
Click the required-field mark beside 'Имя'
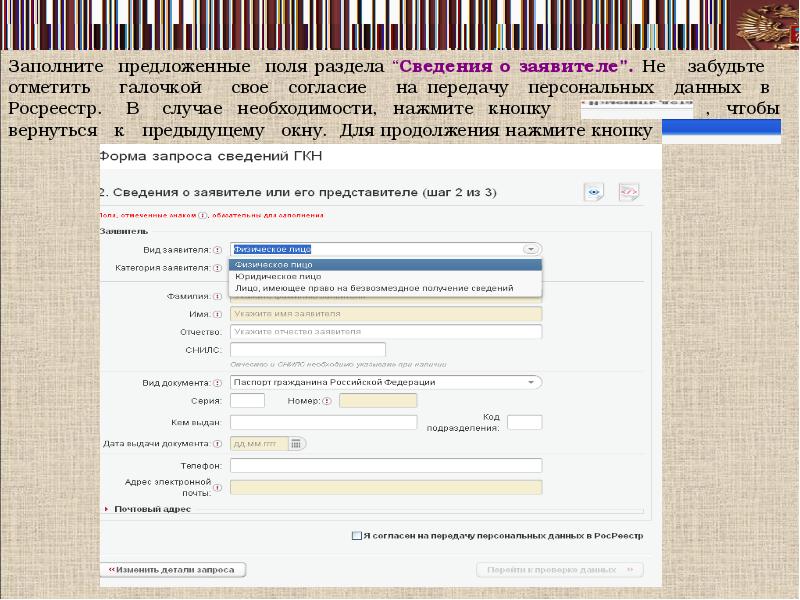(x=217, y=314)
